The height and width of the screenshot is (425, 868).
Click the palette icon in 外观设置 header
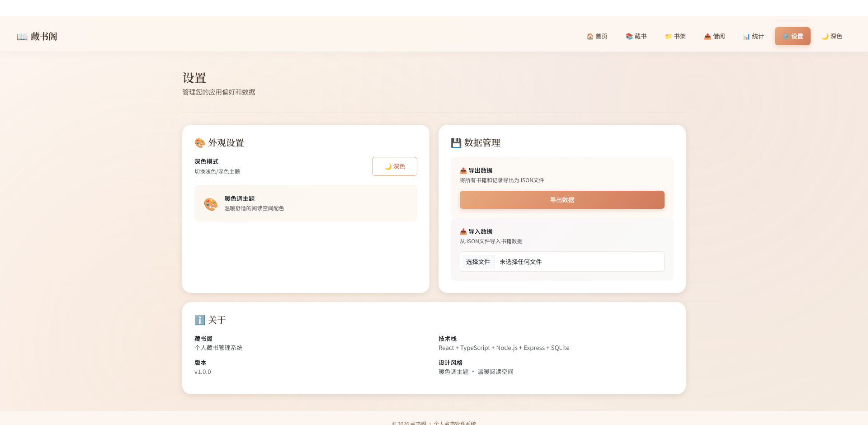199,142
